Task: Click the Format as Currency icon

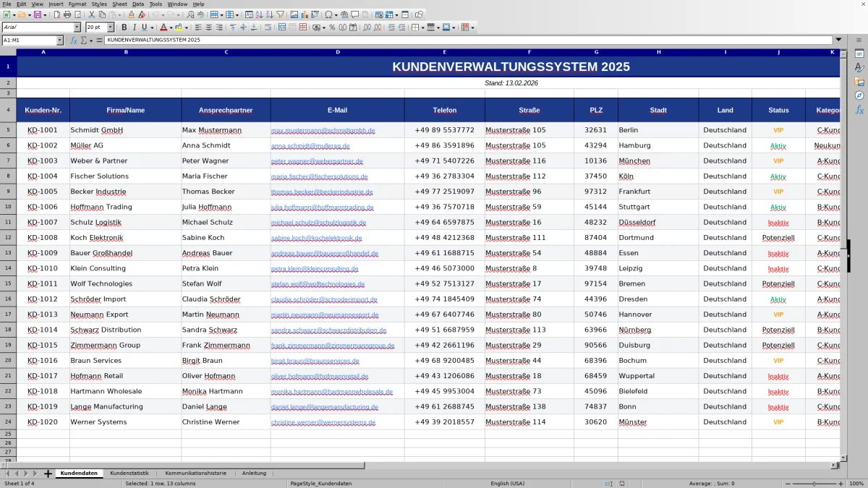Action: coord(317,27)
